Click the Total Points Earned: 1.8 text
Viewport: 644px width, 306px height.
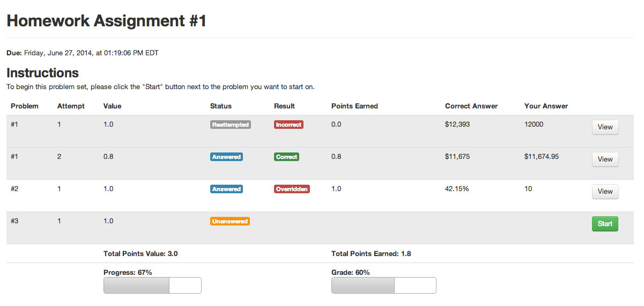tap(371, 253)
